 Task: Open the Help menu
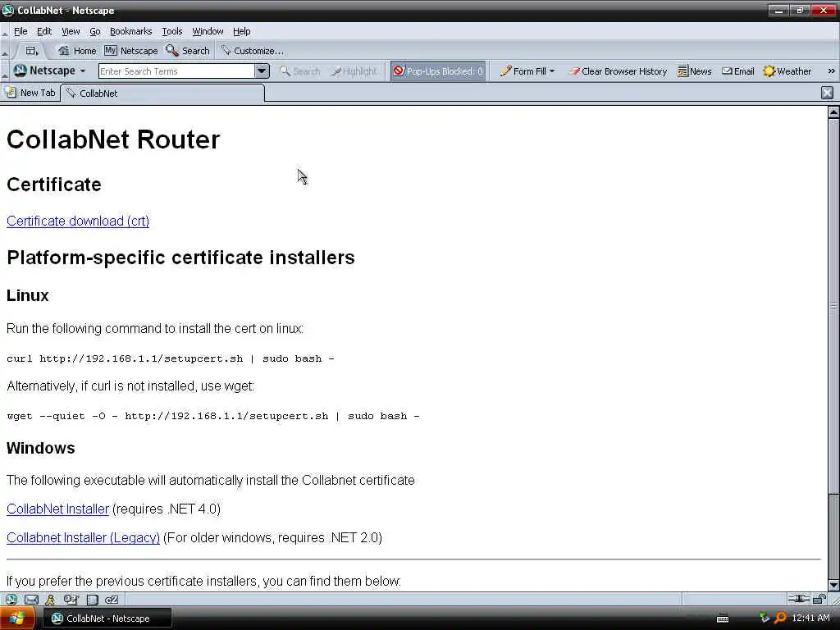pyautogui.click(x=242, y=32)
